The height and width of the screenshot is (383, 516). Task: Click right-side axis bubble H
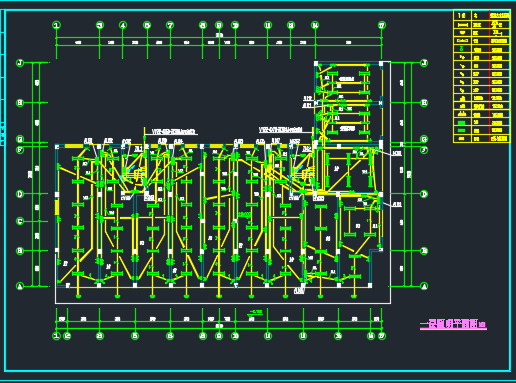[x=424, y=103]
